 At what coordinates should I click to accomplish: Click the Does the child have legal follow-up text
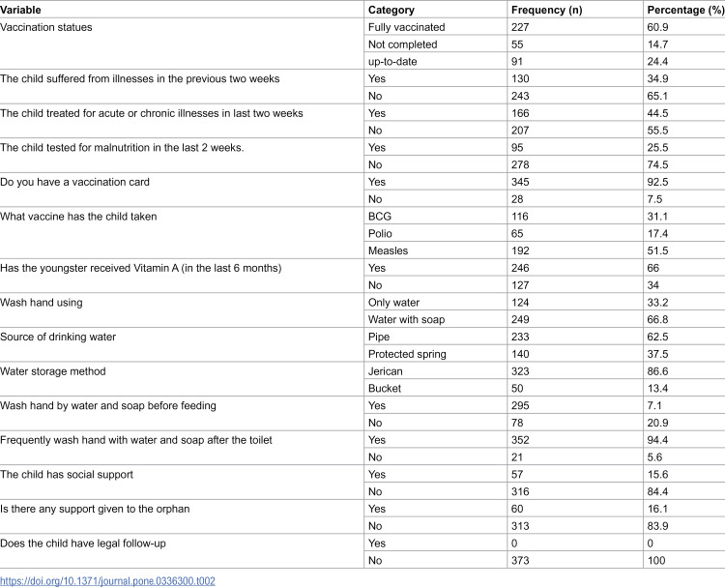[83, 544]
